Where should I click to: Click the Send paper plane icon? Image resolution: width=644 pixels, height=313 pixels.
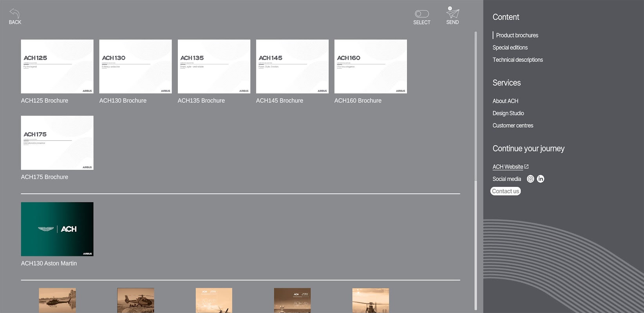[452, 13]
